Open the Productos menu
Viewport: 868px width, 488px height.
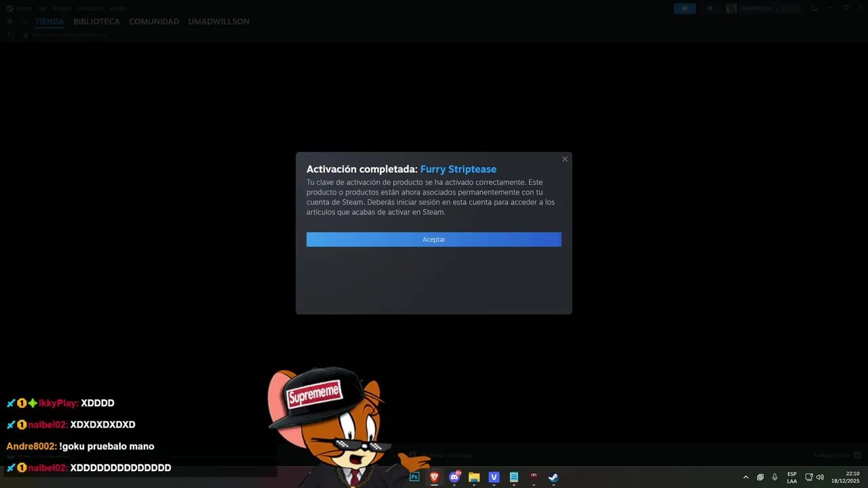[91, 8]
